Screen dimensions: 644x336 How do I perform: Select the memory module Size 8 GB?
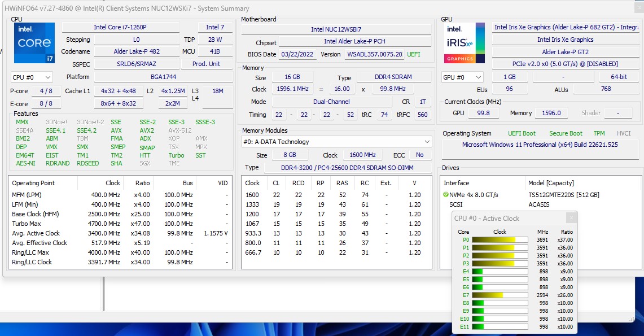290,155
